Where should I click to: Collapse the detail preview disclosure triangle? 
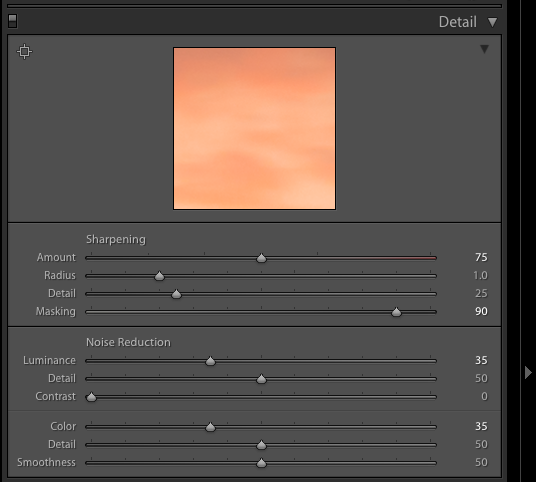(x=484, y=49)
